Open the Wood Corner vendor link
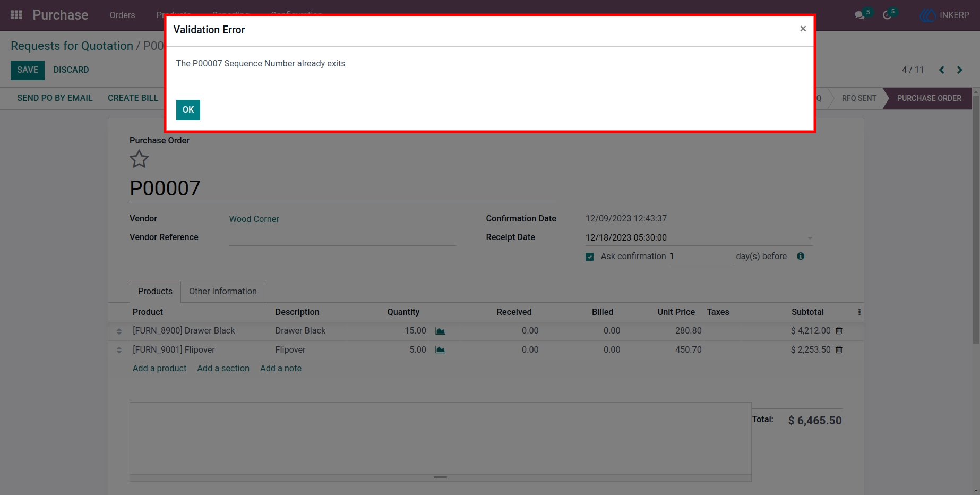 [254, 219]
